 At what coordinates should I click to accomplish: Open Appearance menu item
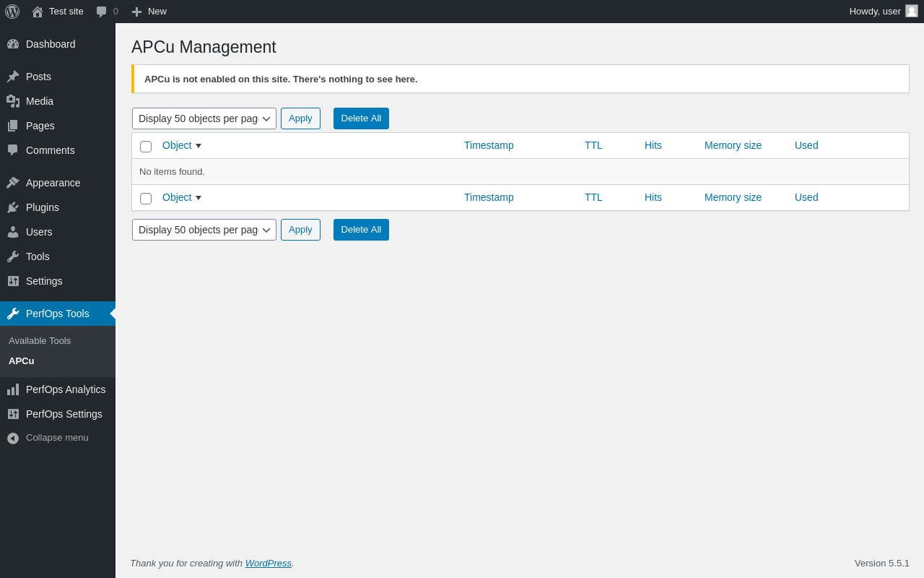click(x=58, y=183)
